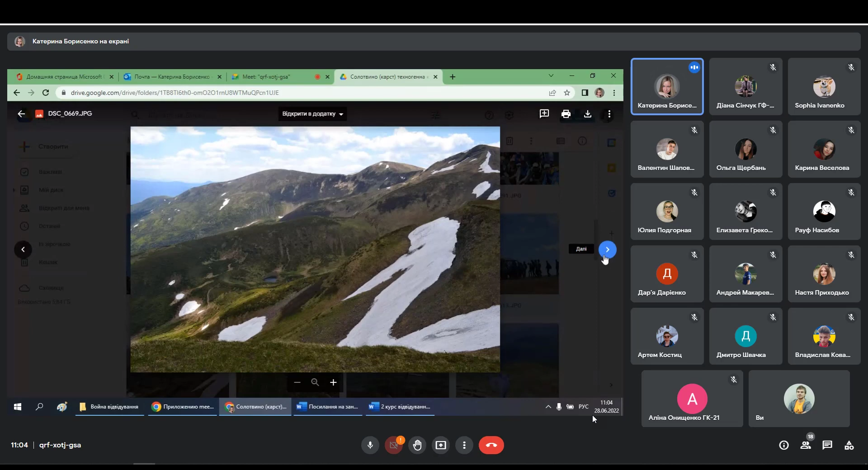Image resolution: width=868 pixels, height=470 pixels.
Task: Click the present screen button
Action: pos(441,445)
